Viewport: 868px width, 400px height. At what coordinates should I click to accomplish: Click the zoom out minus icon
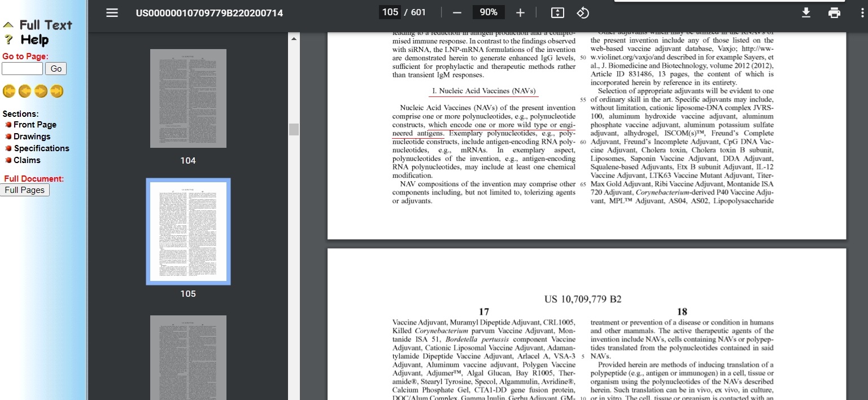coord(457,12)
